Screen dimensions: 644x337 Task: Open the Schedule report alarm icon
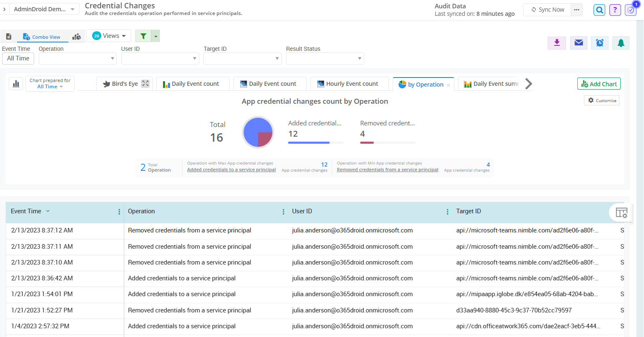[599, 42]
